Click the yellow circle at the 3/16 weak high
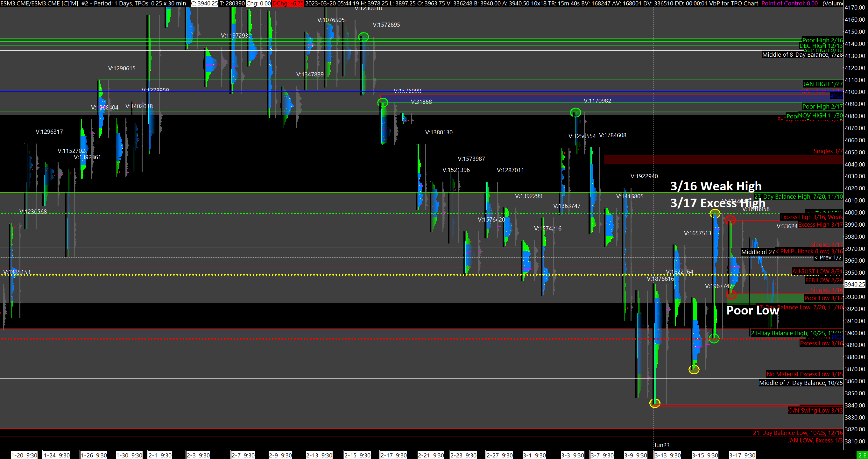 click(x=715, y=213)
